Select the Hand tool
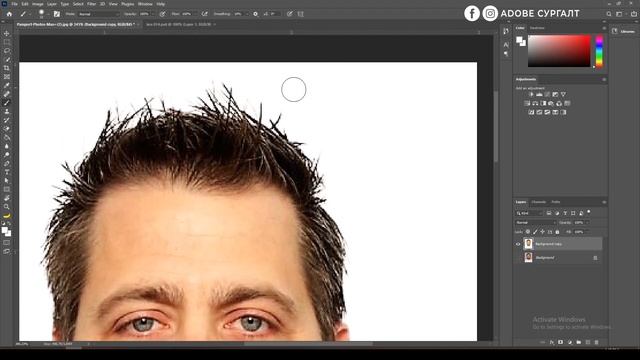 [7, 198]
